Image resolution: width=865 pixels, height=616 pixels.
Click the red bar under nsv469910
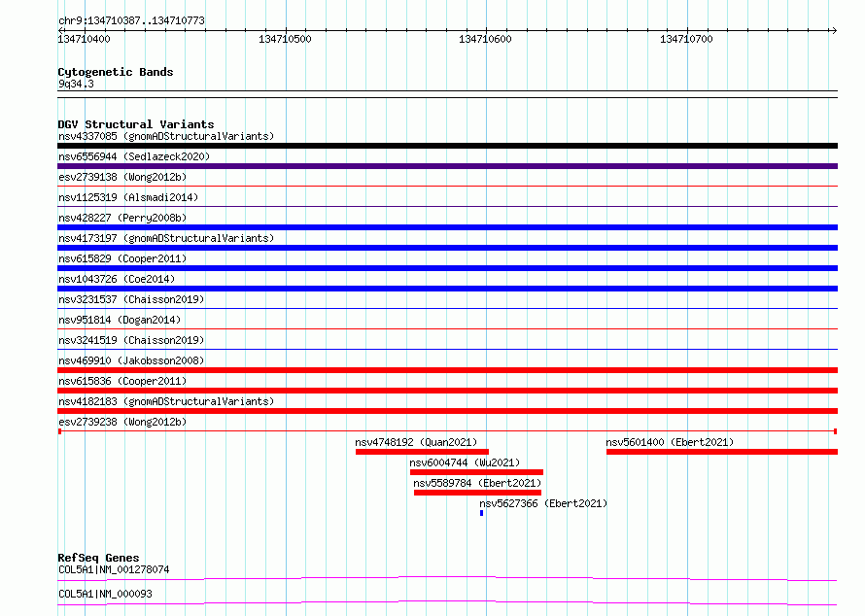click(447, 370)
